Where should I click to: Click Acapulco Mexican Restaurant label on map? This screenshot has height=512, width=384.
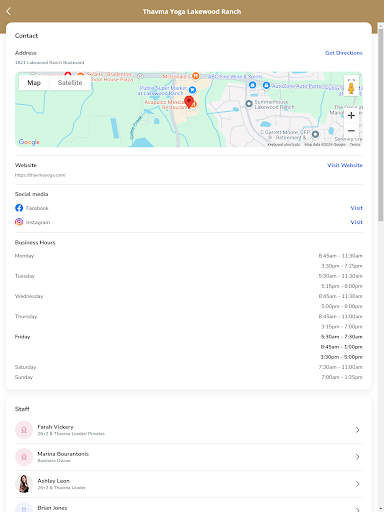(x=165, y=105)
